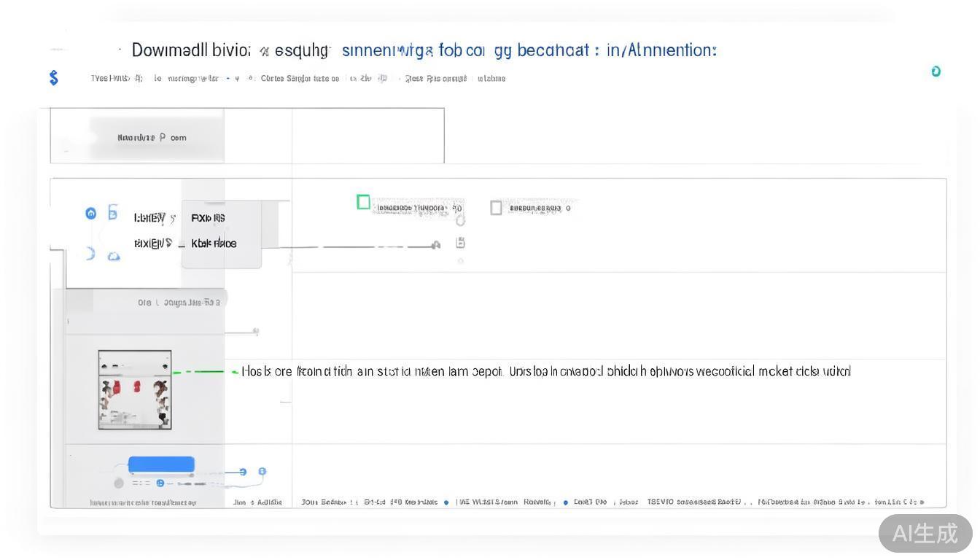Screen dimensions: 980x560
Task: Tick the gray outlined checkbox
Action: (x=496, y=208)
